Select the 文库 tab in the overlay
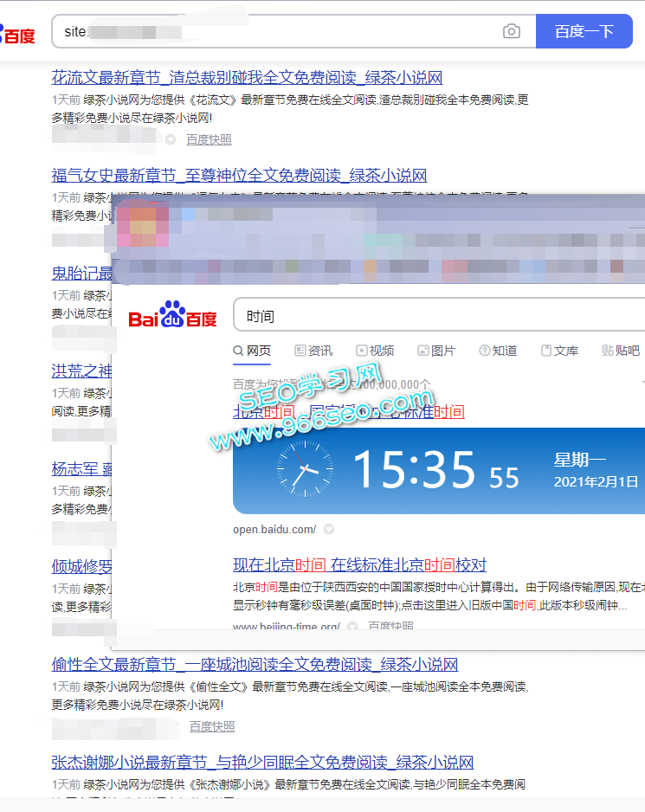The width and height of the screenshot is (645, 812). (x=559, y=351)
